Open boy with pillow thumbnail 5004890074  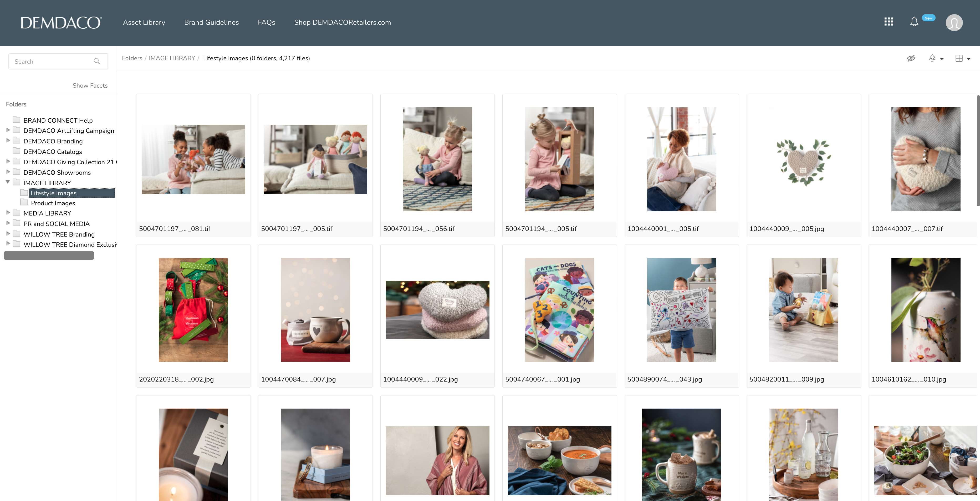tap(682, 310)
